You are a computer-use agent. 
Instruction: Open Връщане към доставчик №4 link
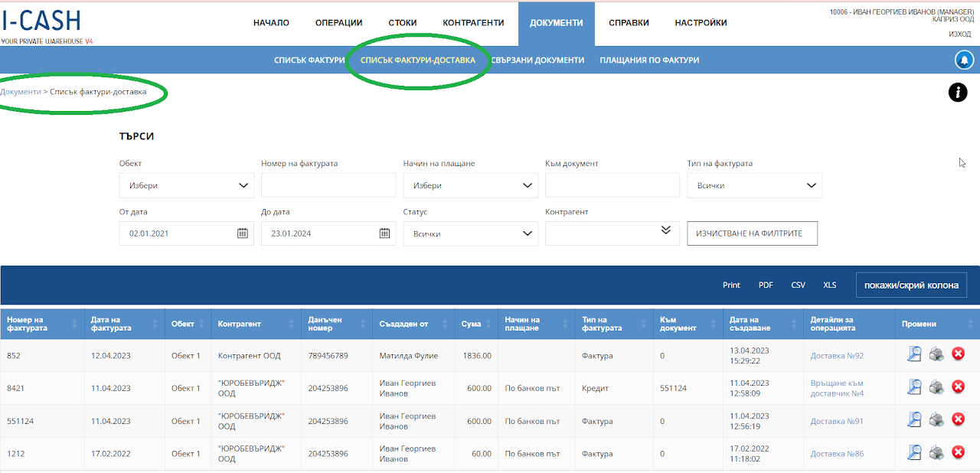837,388
